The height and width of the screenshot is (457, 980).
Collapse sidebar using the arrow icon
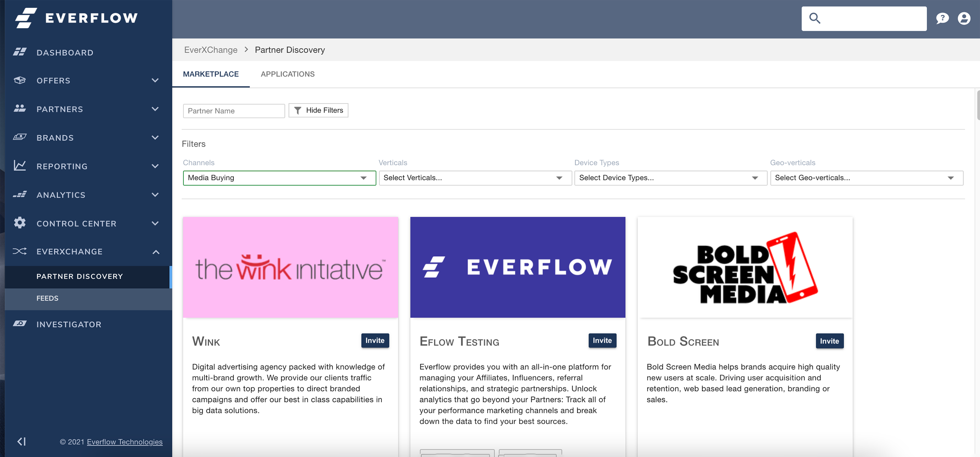click(21, 442)
